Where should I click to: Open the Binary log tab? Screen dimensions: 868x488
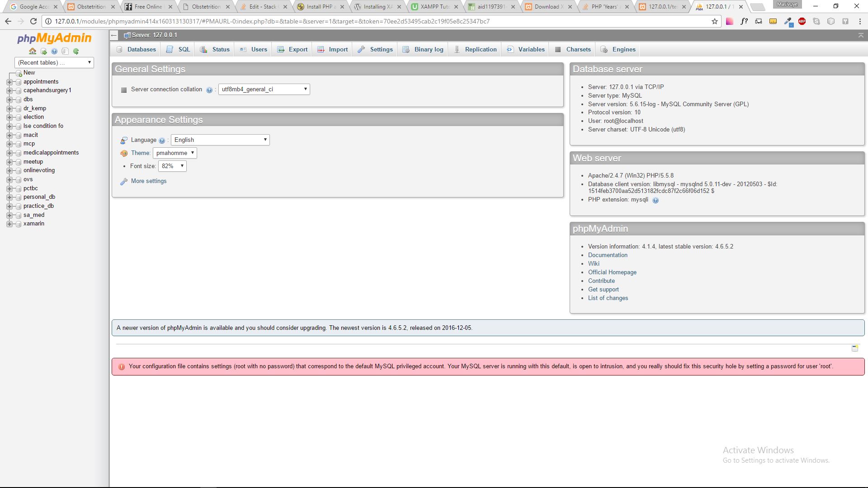tap(423, 50)
